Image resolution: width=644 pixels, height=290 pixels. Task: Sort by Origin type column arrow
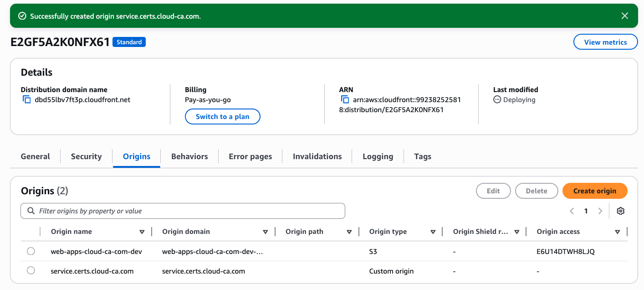[x=433, y=232]
